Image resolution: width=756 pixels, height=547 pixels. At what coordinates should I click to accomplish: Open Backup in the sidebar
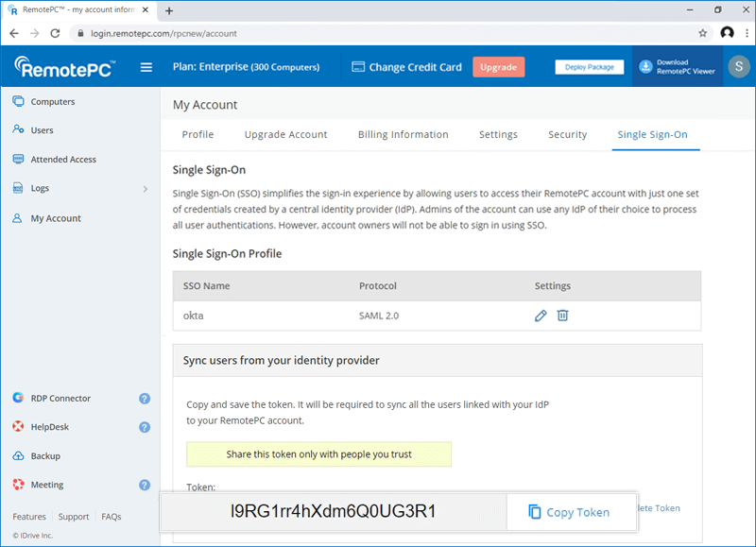[45, 456]
